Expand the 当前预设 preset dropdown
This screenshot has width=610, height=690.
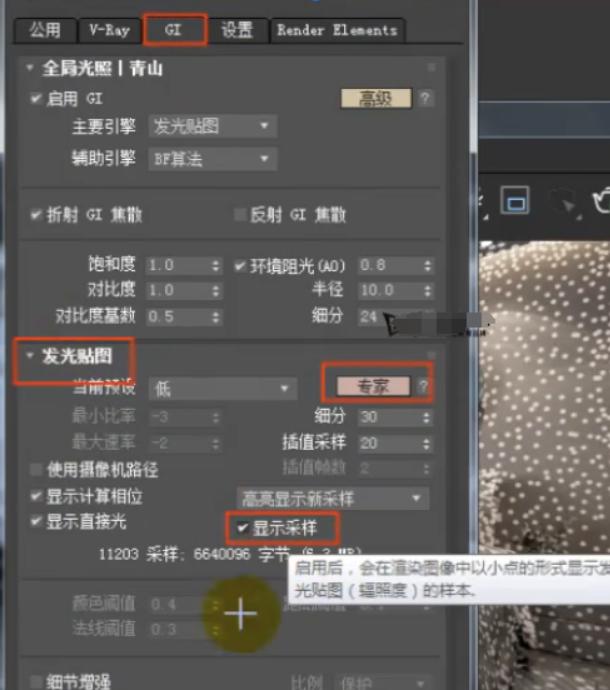(222, 388)
